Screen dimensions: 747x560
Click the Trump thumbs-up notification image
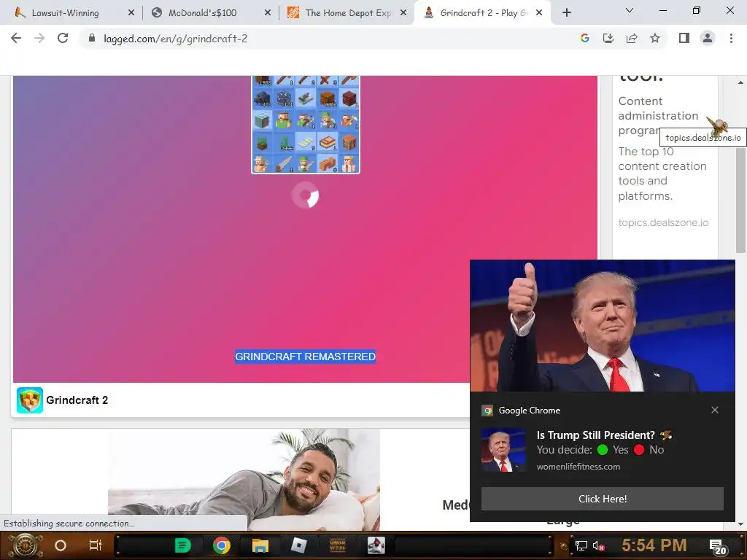click(x=602, y=326)
